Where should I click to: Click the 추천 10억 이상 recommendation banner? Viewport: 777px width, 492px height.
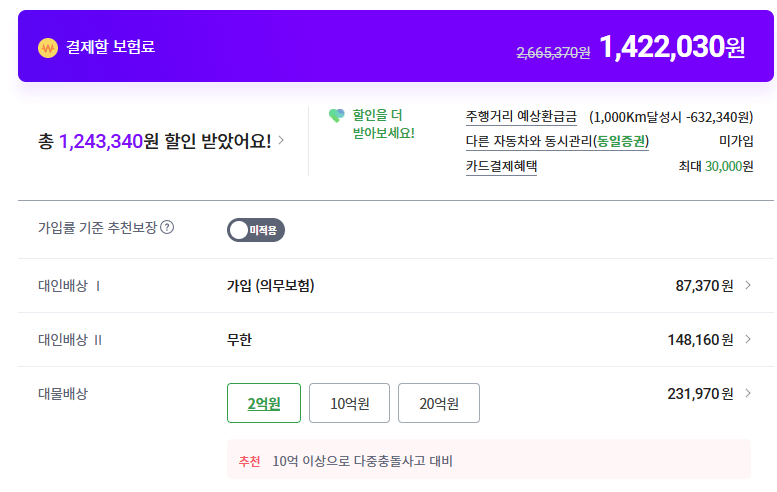(x=488, y=461)
